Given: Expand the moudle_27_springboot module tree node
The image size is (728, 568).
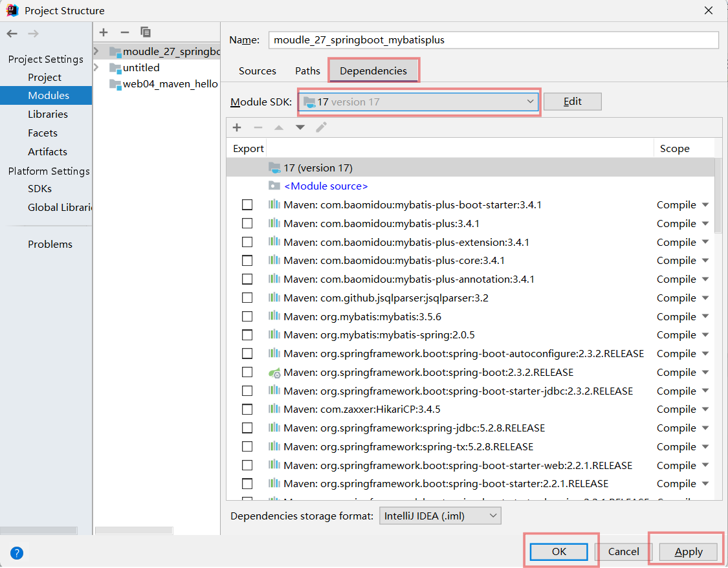Looking at the screenshot, I should (x=96, y=51).
